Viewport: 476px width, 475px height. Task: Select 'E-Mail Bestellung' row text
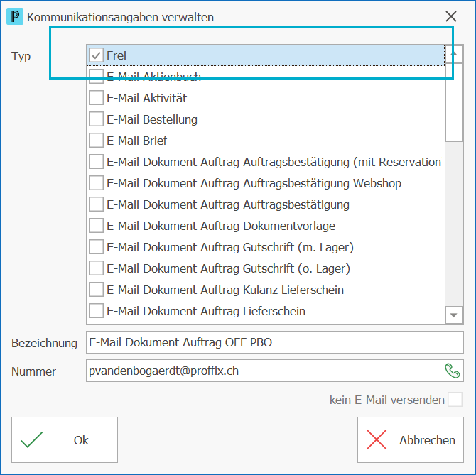click(152, 119)
